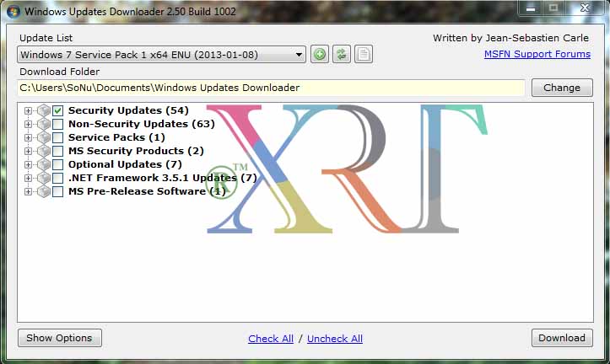This screenshot has width=610, height=364.
Task: Click the Security Updates package icon
Action: click(44, 110)
